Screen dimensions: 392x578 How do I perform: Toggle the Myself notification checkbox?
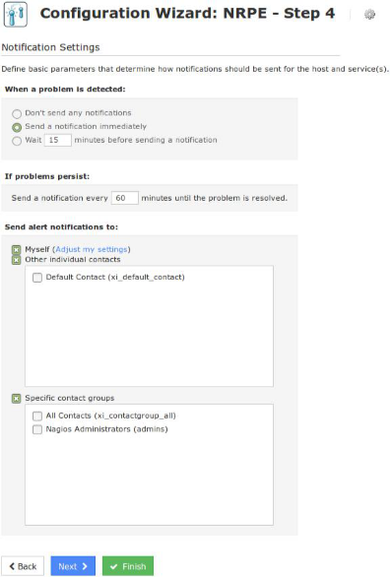(16, 250)
